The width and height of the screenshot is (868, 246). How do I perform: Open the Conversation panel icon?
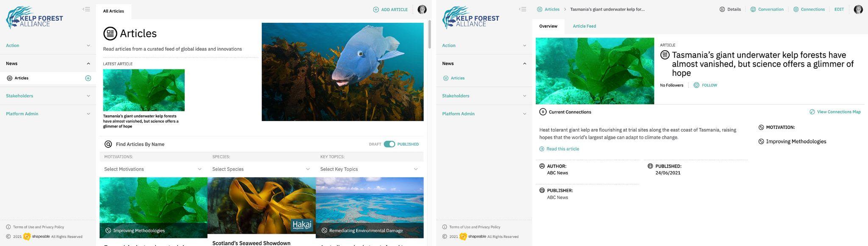[753, 9]
